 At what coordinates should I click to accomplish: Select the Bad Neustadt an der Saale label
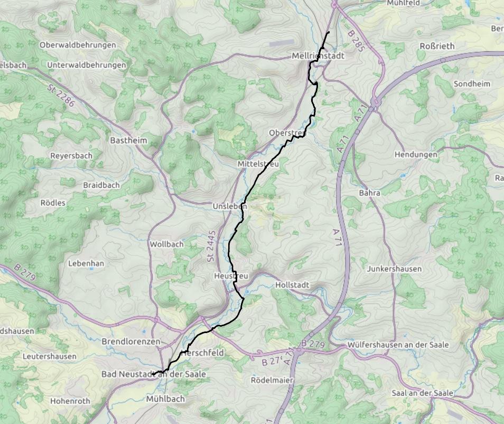pos(154,374)
